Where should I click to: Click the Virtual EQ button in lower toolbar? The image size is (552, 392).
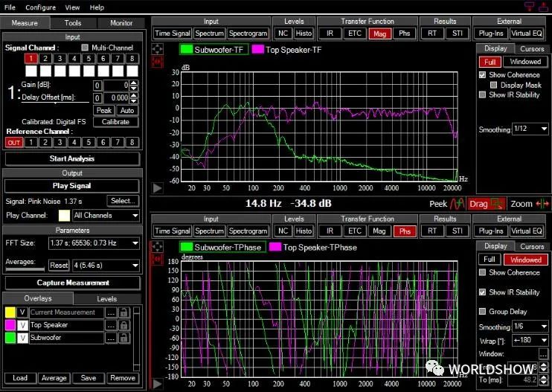527,231
